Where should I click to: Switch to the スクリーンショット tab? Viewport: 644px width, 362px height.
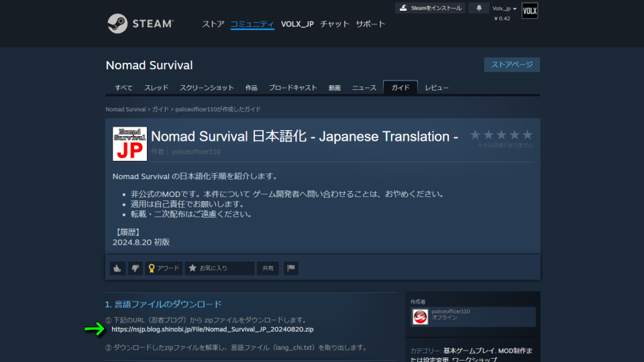[x=207, y=87]
